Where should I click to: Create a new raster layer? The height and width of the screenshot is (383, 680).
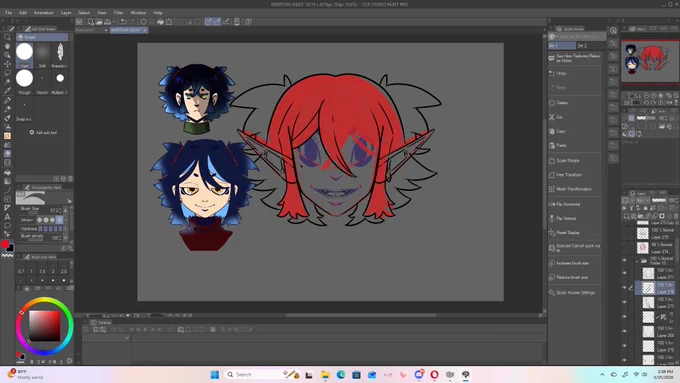[626, 216]
